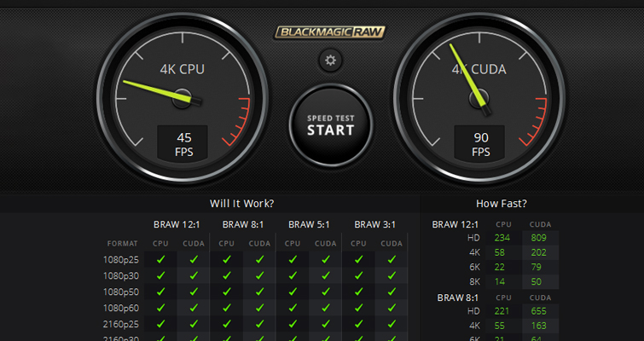Select the 1080p50 format row label
Viewport: 644px width, 341px height.
(122, 292)
